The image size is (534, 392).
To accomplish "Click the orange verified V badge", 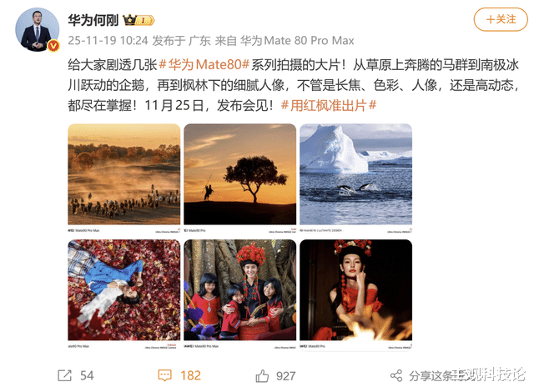I will pos(53,45).
